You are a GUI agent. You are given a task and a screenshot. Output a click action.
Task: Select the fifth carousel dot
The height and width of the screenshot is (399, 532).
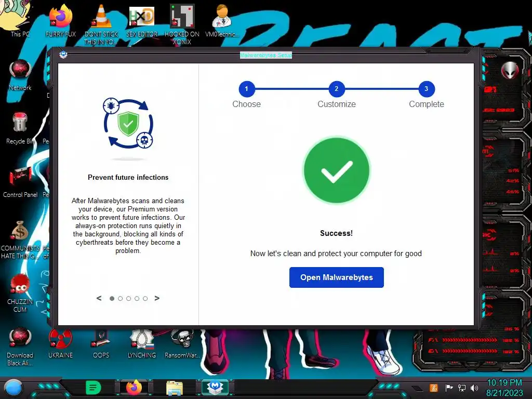[145, 299]
